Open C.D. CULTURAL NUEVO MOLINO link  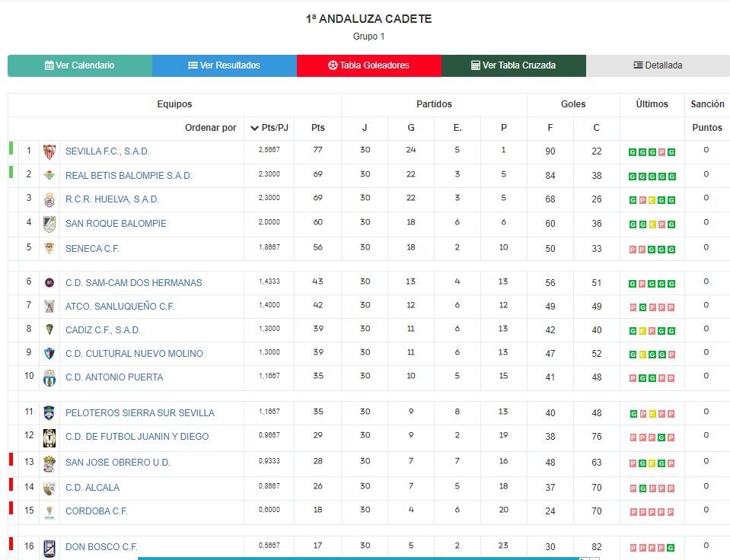pos(134,354)
